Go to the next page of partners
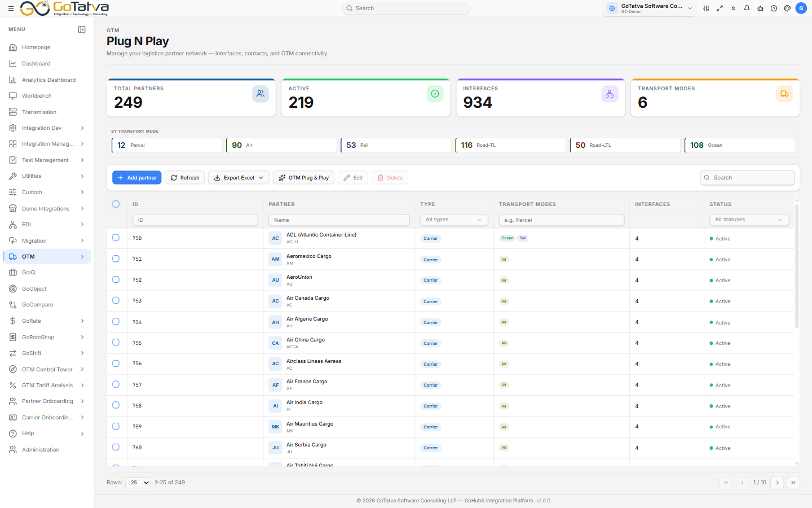The width and height of the screenshot is (812, 508). coord(777,483)
